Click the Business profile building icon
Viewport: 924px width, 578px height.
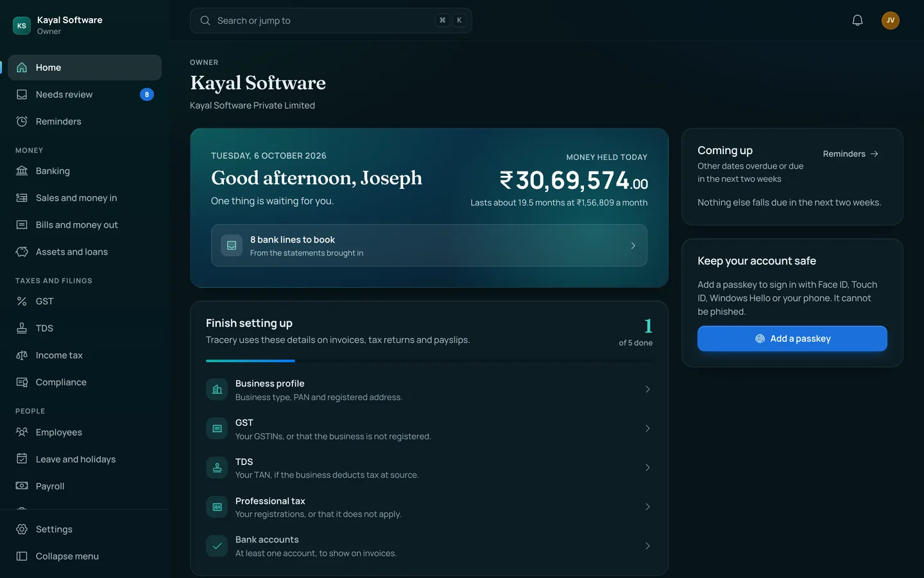click(x=217, y=389)
